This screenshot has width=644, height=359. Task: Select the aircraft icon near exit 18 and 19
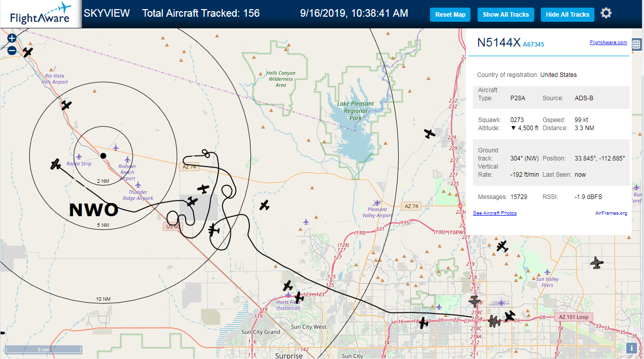423,323
